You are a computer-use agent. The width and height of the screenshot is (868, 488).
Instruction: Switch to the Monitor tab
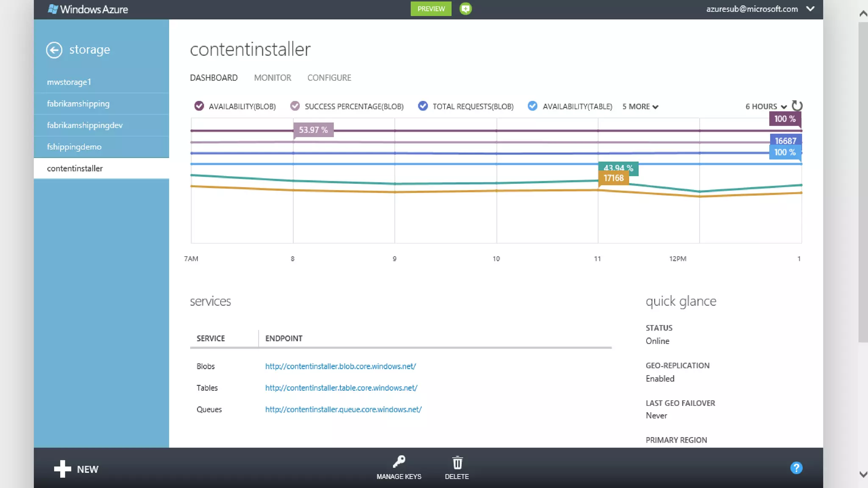point(273,78)
